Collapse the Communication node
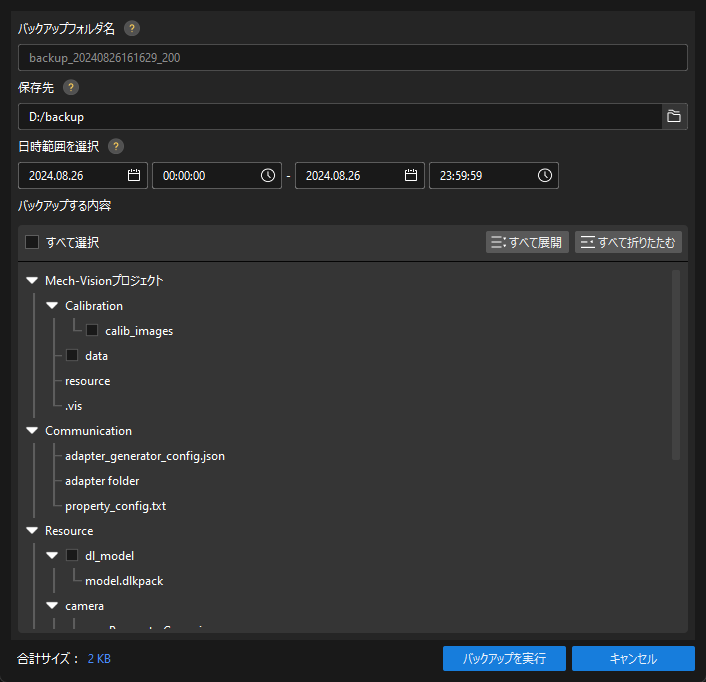The image size is (706, 682). click(32, 431)
